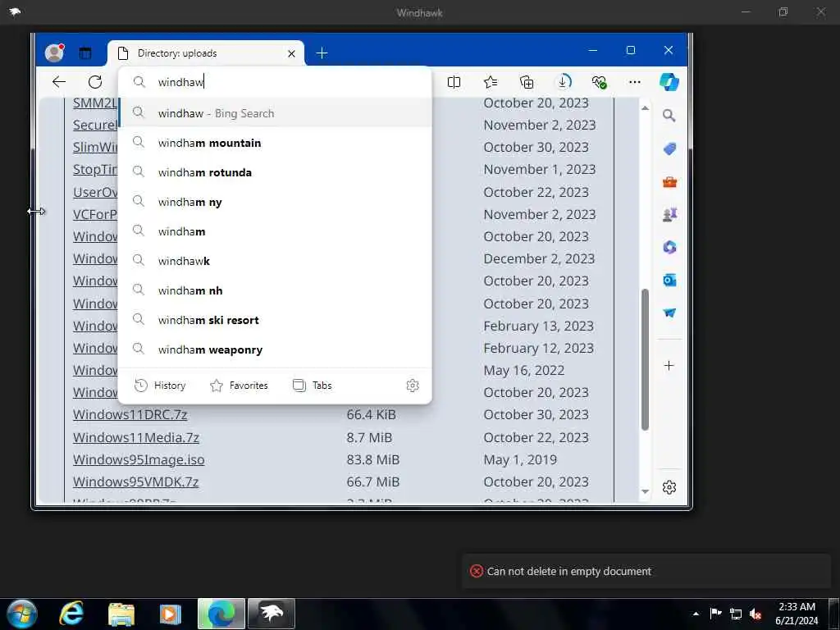Open sidebar Tools briefcase icon

point(669,182)
